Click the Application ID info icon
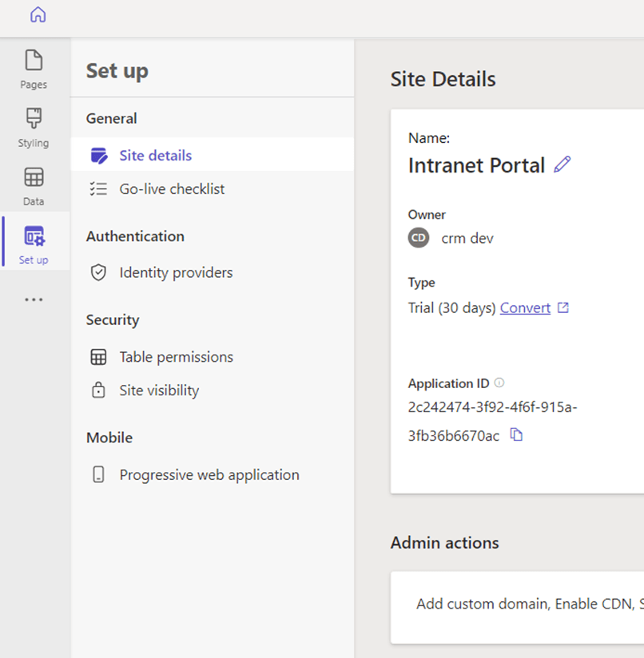Image resolution: width=644 pixels, height=658 pixels. tap(499, 383)
